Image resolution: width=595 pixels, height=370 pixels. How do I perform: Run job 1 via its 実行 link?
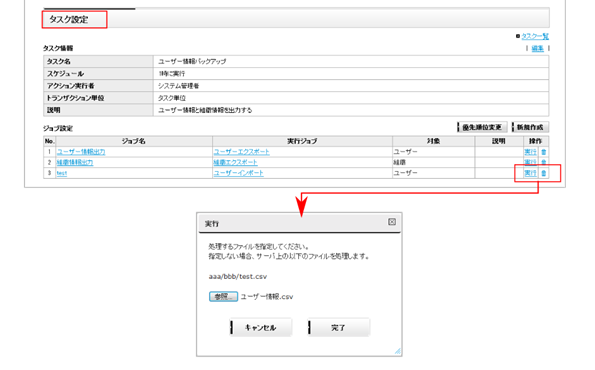530,152
